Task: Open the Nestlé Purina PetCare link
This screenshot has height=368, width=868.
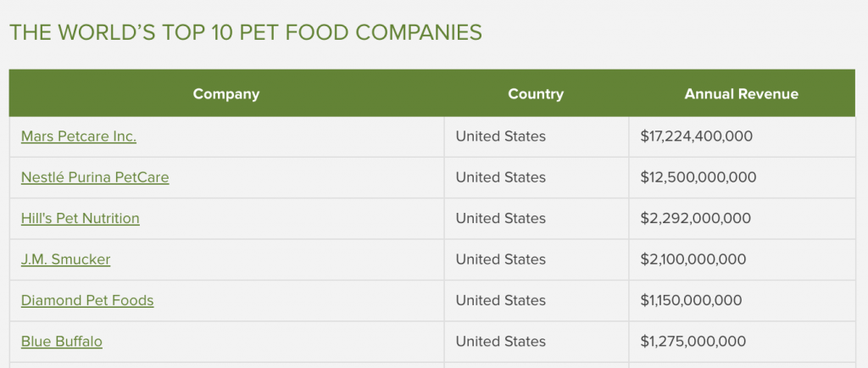Action: pos(95,177)
